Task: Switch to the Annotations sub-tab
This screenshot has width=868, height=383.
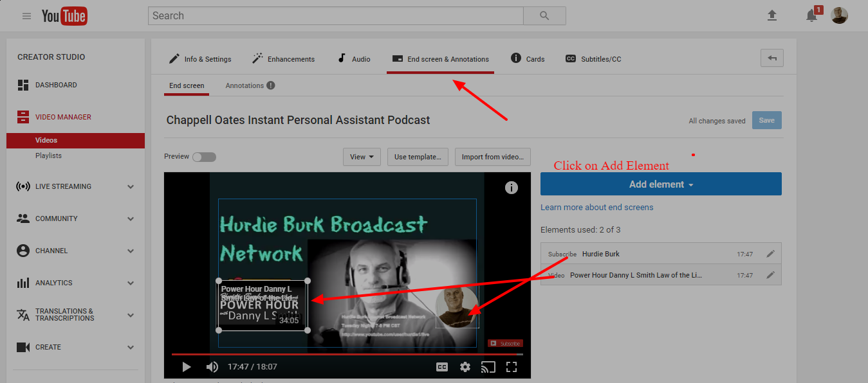Action: pos(245,85)
